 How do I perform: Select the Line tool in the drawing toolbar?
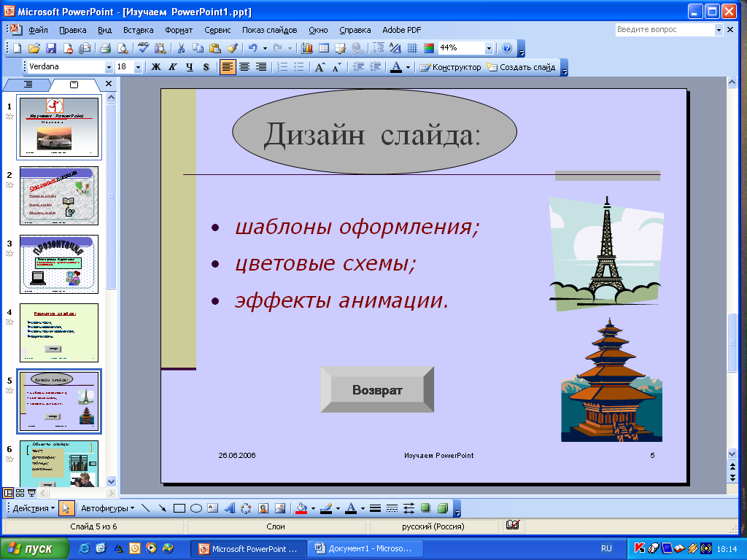(146, 508)
